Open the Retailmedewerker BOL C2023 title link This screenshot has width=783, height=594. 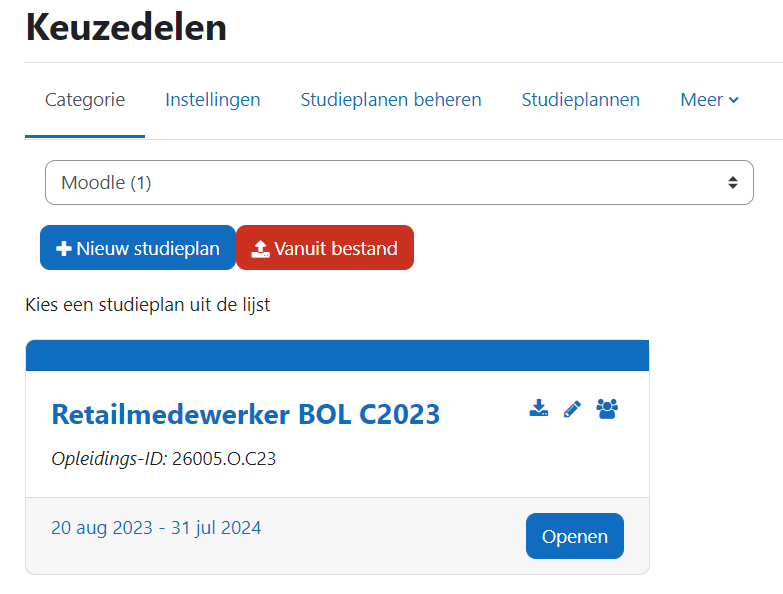click(246, 414)
